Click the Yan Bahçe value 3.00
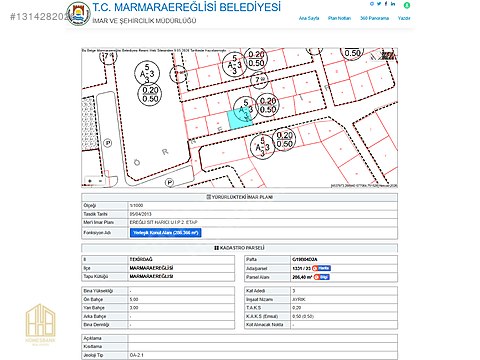 (134, 308)
